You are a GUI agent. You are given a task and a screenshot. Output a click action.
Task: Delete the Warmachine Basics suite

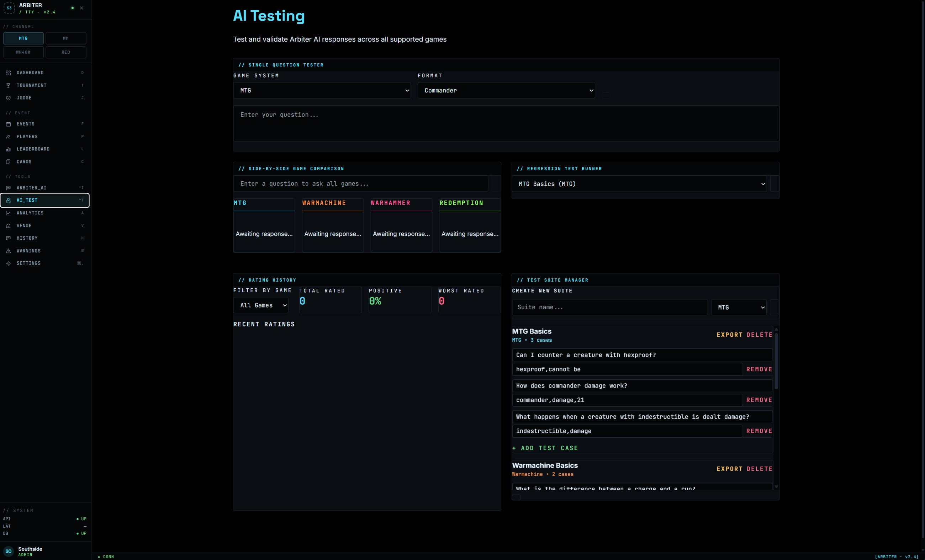pyautogui.click(x=760, y=469)
